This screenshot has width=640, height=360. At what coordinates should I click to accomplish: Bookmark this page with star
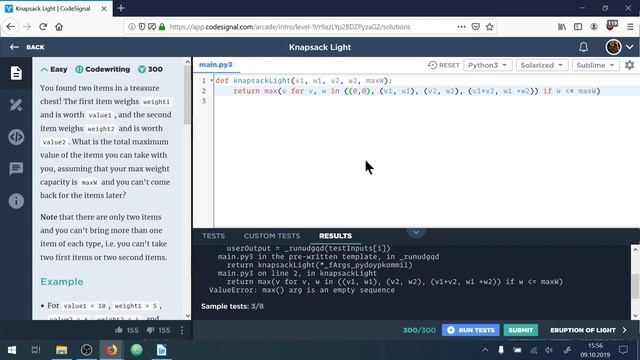pos(490,27)
